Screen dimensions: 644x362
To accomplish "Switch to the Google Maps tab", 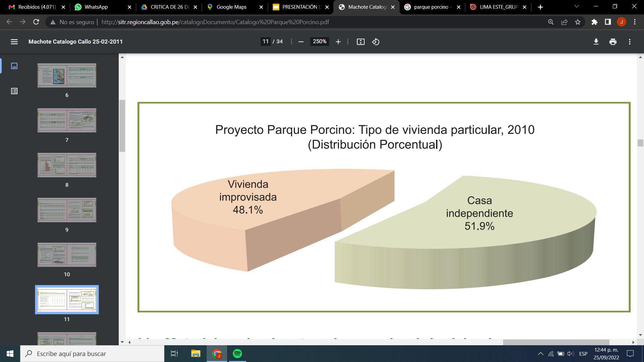I will coord(231,7).
